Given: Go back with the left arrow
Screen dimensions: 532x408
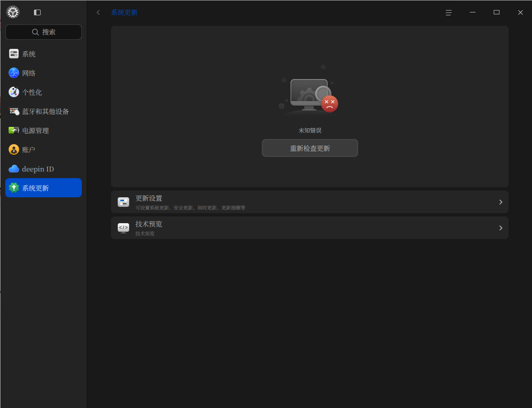Looking at the screenshot, I should click(98, 12).
